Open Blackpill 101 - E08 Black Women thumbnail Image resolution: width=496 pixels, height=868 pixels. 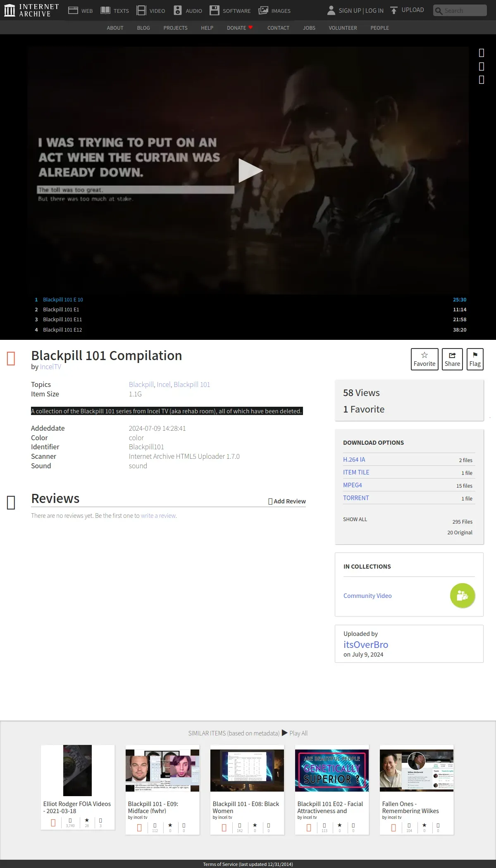pos(247,771)
